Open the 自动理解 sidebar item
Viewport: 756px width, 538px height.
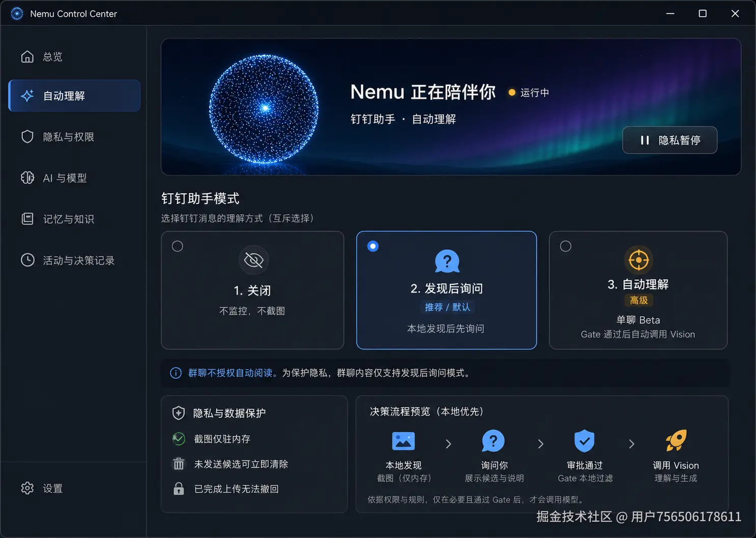(74, 96)
